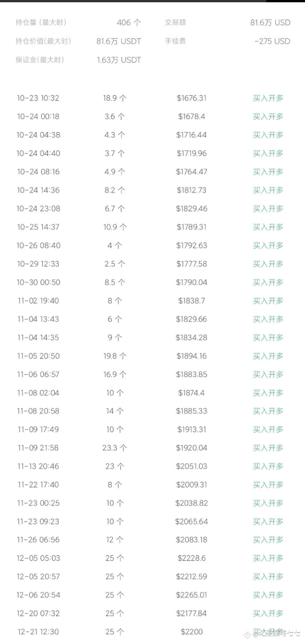The width and height of the screenshot is (305, 644).
Task: Click the 交易额 label
Action: (x=175, y=23)
